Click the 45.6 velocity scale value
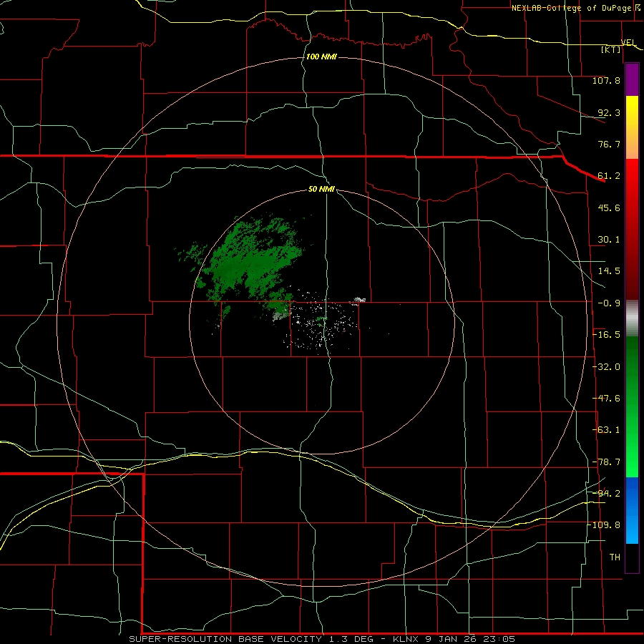644x644 pixels. 609,208
